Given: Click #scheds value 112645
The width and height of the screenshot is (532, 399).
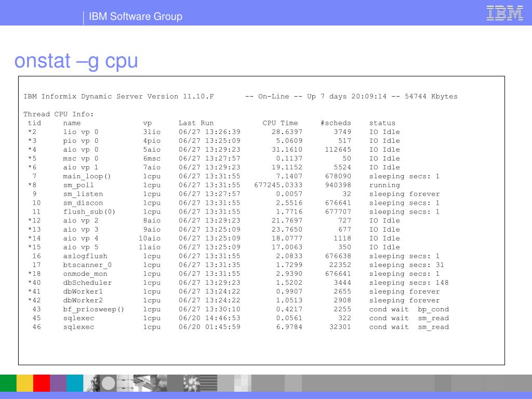Looking at the screenshot, I should [338, 149].
